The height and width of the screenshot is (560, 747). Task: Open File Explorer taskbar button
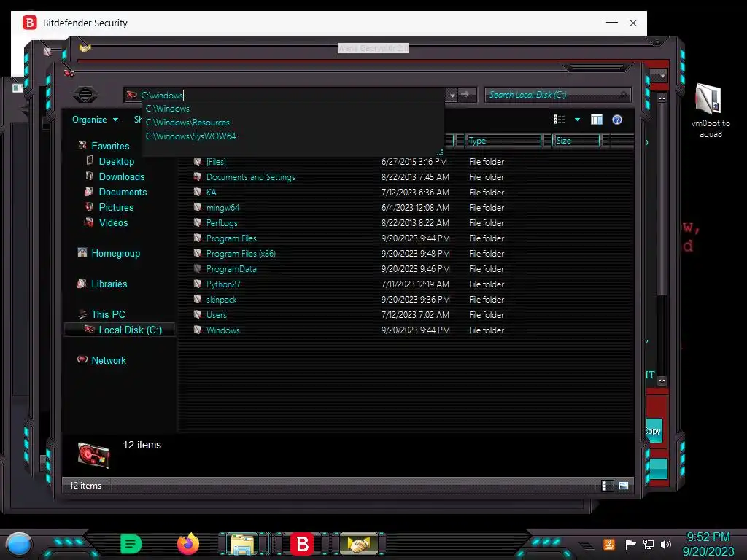pos(242,544)
